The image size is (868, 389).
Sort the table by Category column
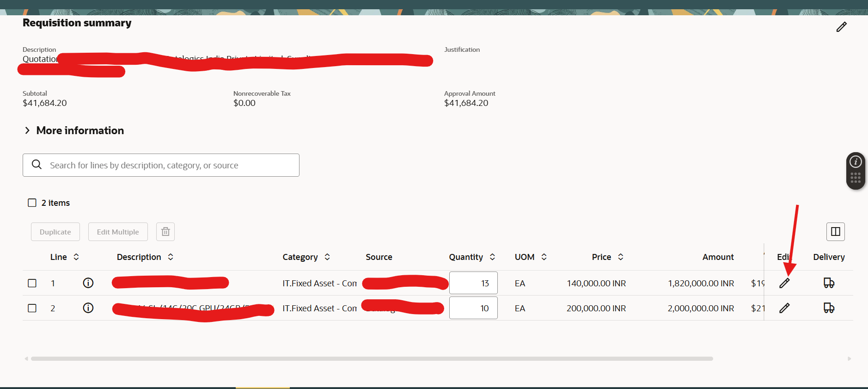(x=327, y=257)
